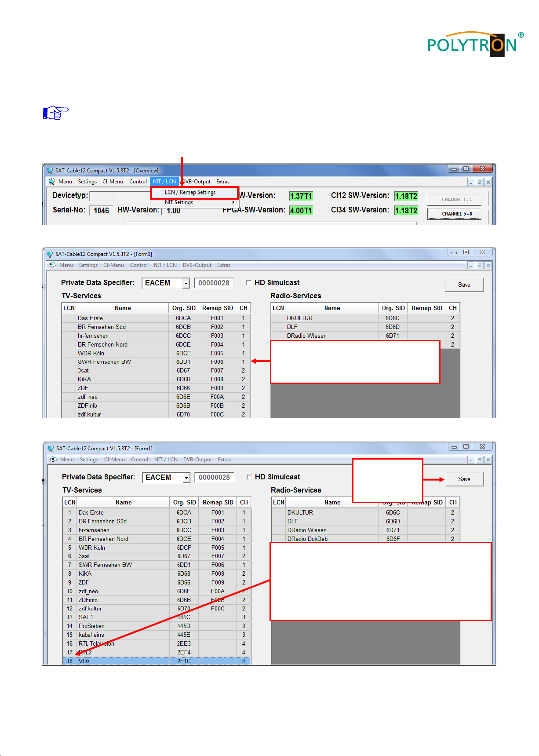Open the DVB-Output menu in the upper Form1 window
This screenshot has width=539, height=756.
point(197,265)
